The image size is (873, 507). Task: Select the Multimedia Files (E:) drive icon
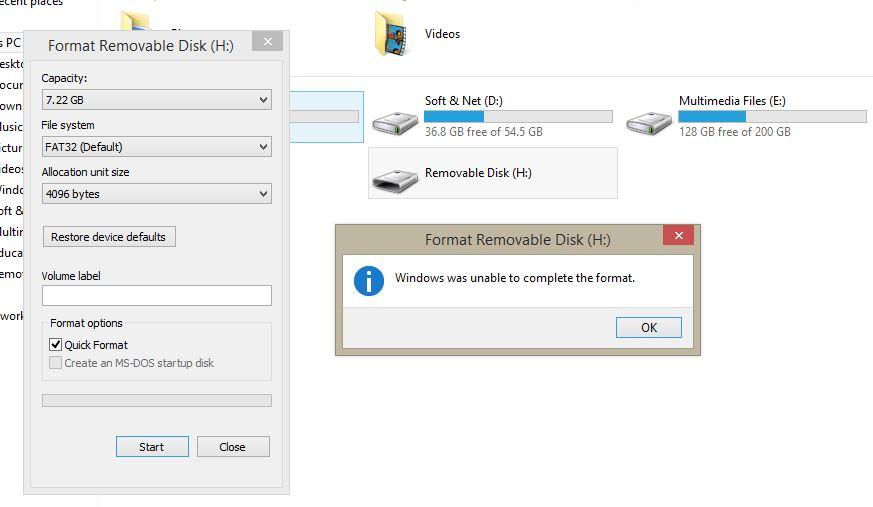tap(650, 122)
